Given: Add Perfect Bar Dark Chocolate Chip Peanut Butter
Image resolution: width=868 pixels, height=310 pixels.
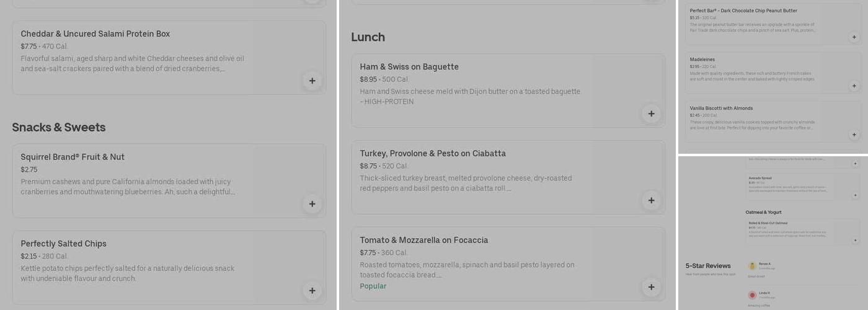Looking at the screenshot, I should (854, 37).
